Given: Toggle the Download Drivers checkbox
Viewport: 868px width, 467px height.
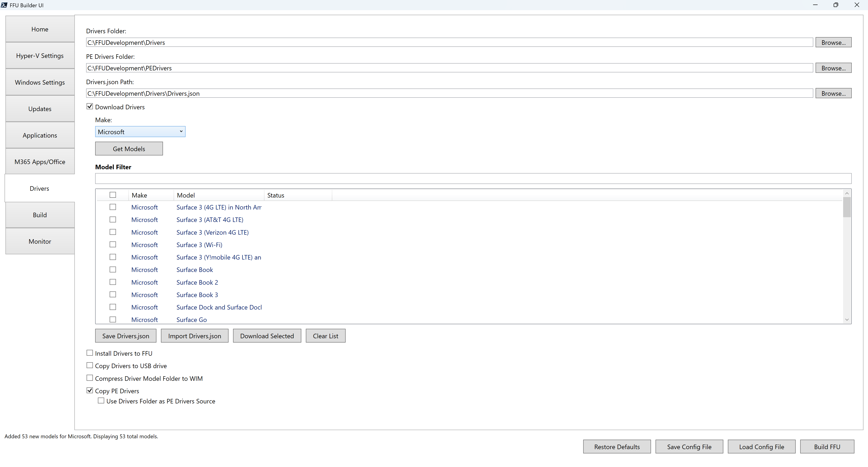Looking at the screenshot, I should [x=90, y=107].
